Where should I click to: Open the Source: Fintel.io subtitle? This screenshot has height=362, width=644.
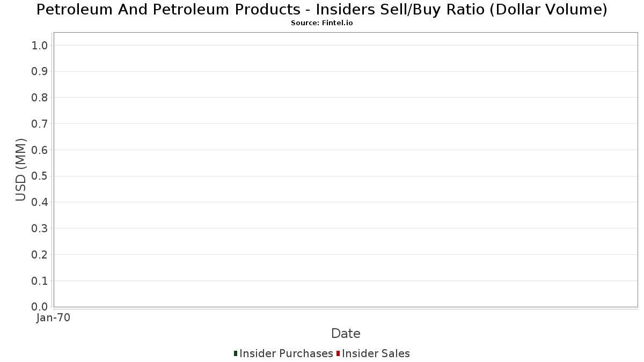click(322, 23)
